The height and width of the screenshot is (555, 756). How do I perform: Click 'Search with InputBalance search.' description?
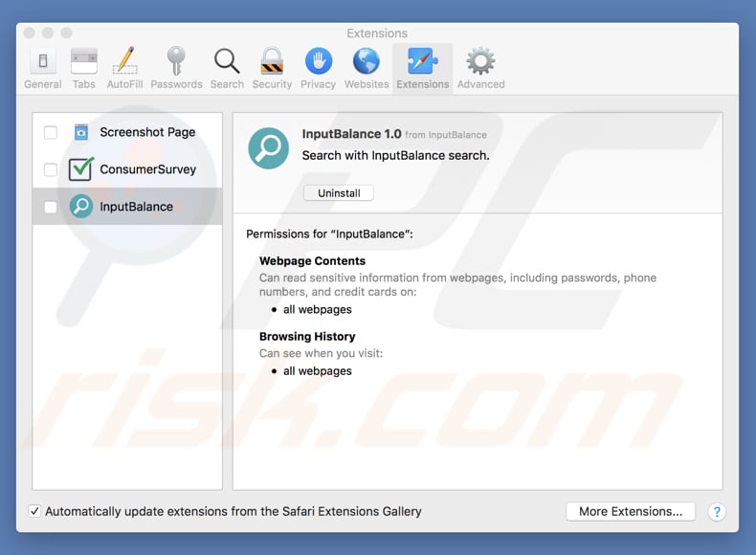tap(395, 156)
